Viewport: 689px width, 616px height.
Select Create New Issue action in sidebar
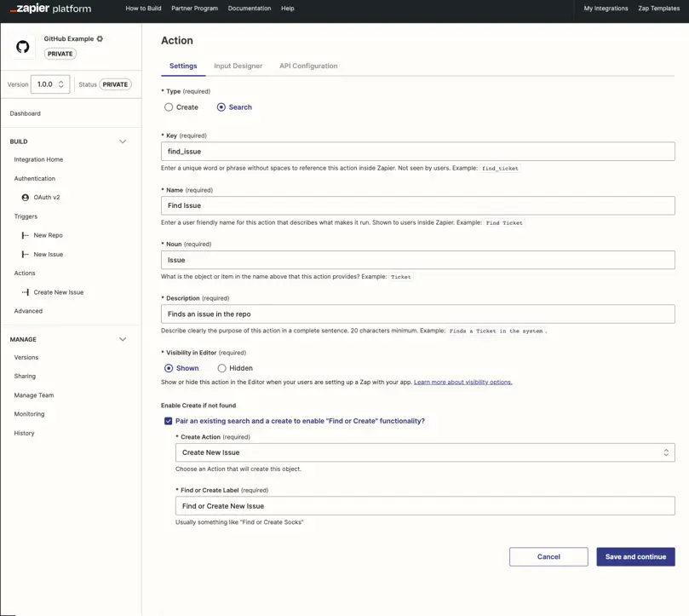(59, 292)
